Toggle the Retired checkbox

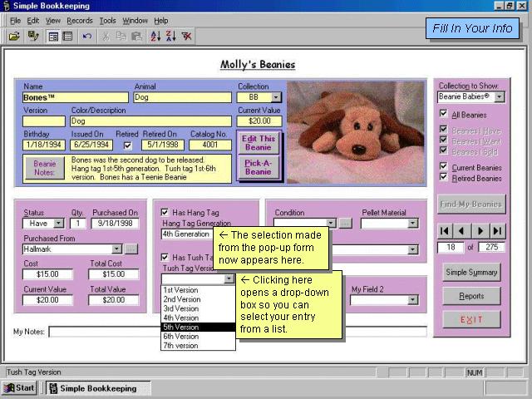tap(127, 146)
